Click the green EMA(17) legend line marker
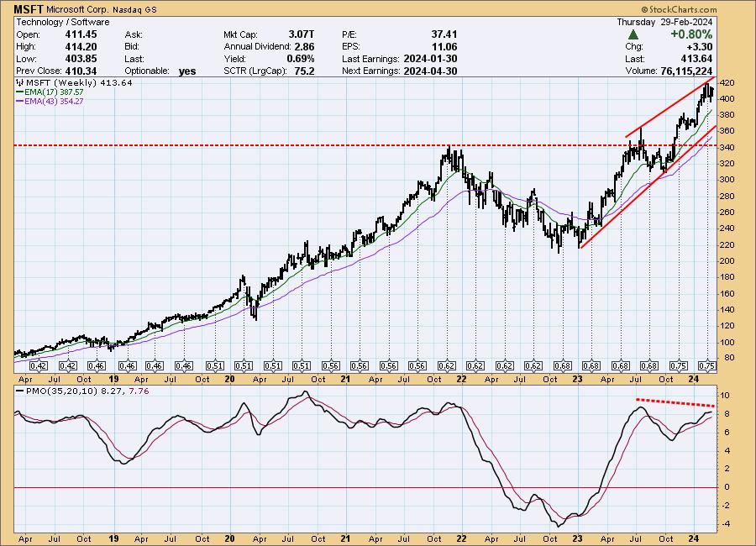The image size is (756, 546). pyautogui.click(x=20, y=92)
